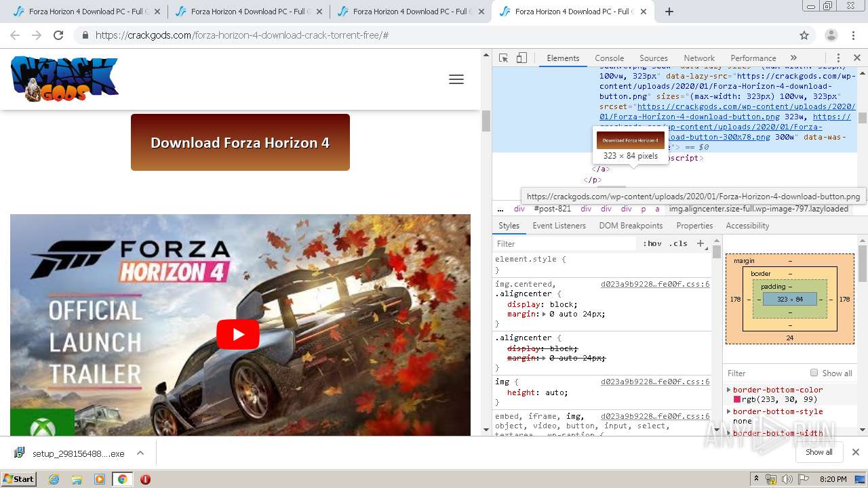
Task: Click the page vertical scrollbar thumb
Action: coord(486,120)
